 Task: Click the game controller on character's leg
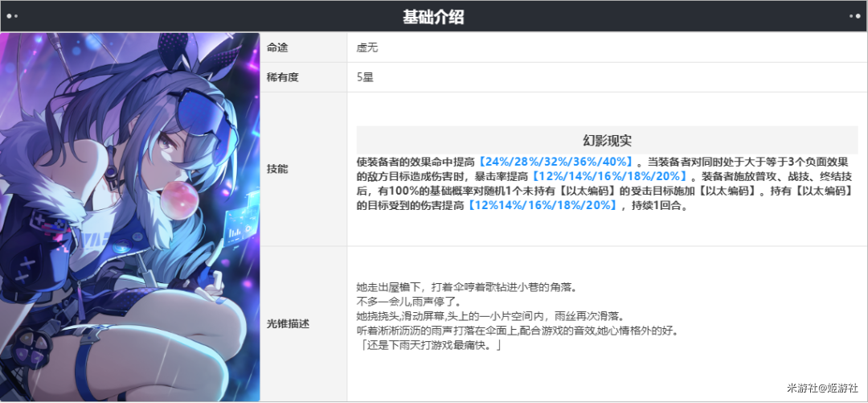[35, 347]
